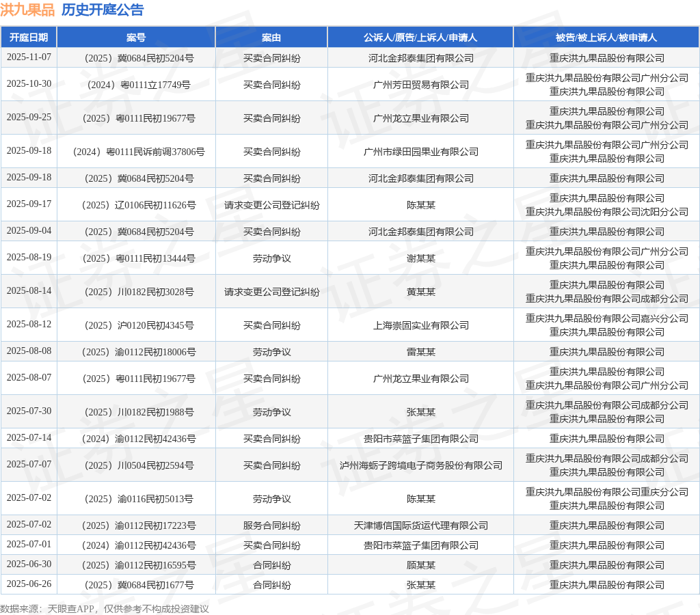Click plaintiff 天津博信国际货运代理有限公司
The height and width of the screenshot is (615, 700).
[x=420, y=525]
